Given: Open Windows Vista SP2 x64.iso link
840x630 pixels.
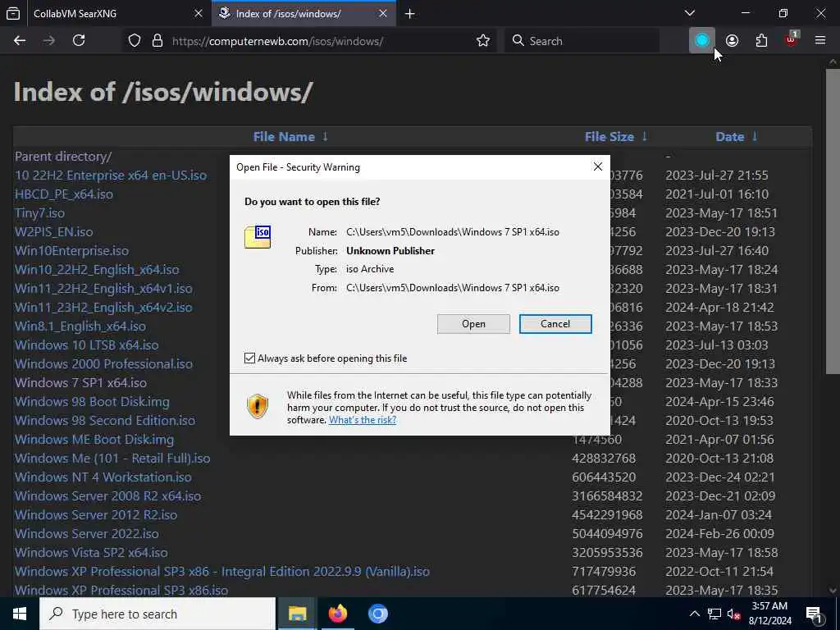Looking at the screenshot, I should click(91, 552).
